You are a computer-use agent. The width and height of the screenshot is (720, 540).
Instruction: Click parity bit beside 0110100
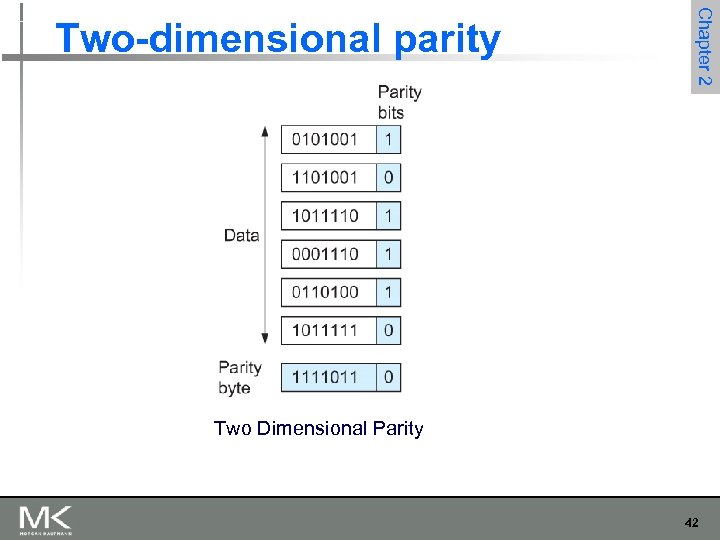388,292
